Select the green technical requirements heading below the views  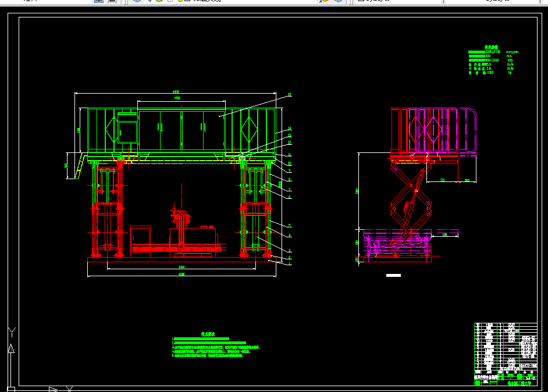[x=208, y=334]
